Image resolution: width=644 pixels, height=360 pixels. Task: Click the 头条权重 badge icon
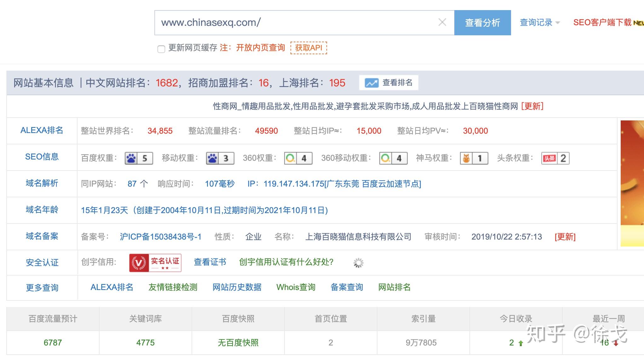coord(555,158)
